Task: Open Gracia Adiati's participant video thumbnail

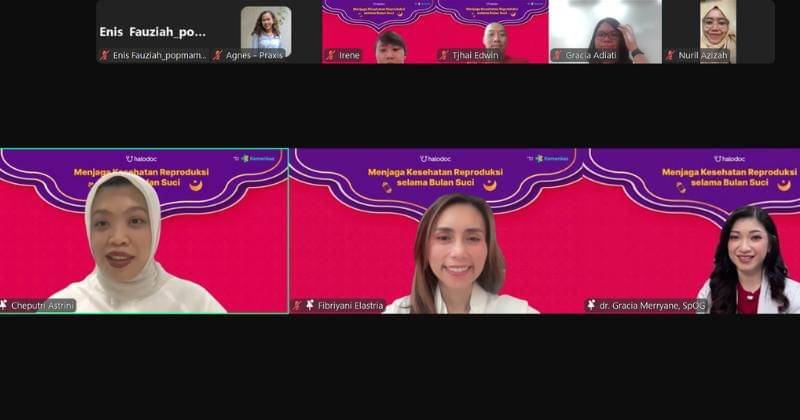Action: (605, 28)
